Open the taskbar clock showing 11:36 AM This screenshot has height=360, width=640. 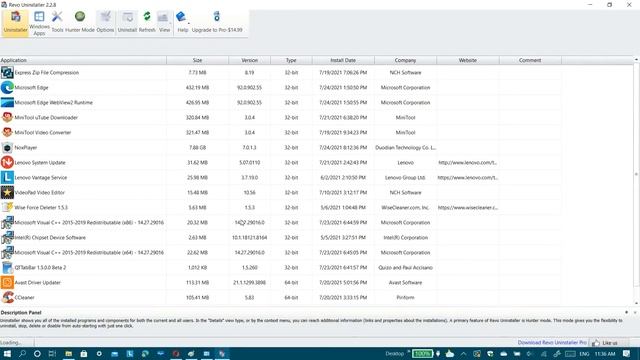(x=605, y=353)
